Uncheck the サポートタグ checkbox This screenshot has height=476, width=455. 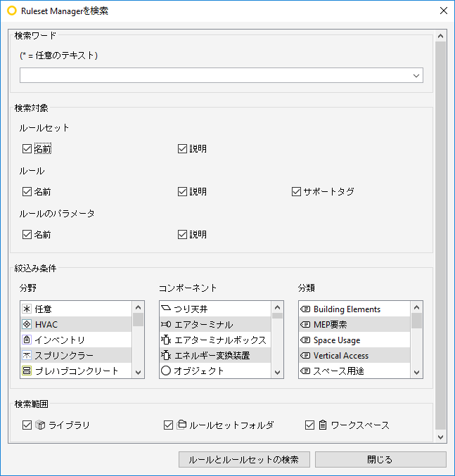[296, 191]
